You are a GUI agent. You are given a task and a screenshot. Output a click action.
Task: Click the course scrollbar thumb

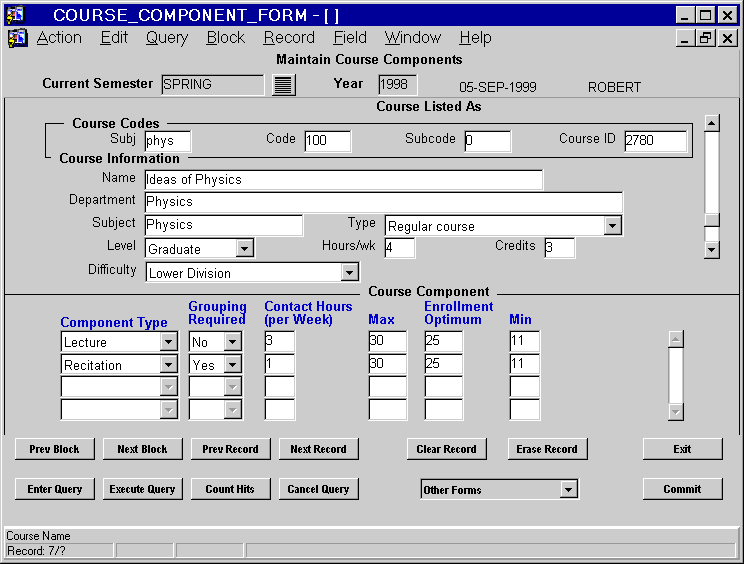[x=712, y=220]
